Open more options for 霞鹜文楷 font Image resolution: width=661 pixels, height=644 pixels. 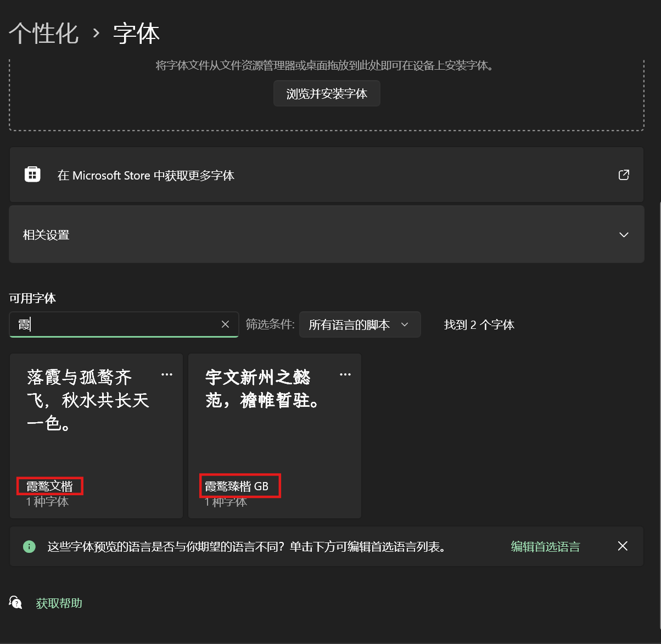(167, 374)
